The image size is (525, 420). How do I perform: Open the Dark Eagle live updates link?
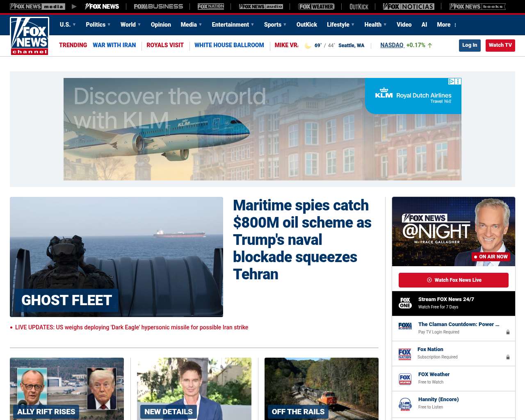pyautogui.click(x=131, y=327)
